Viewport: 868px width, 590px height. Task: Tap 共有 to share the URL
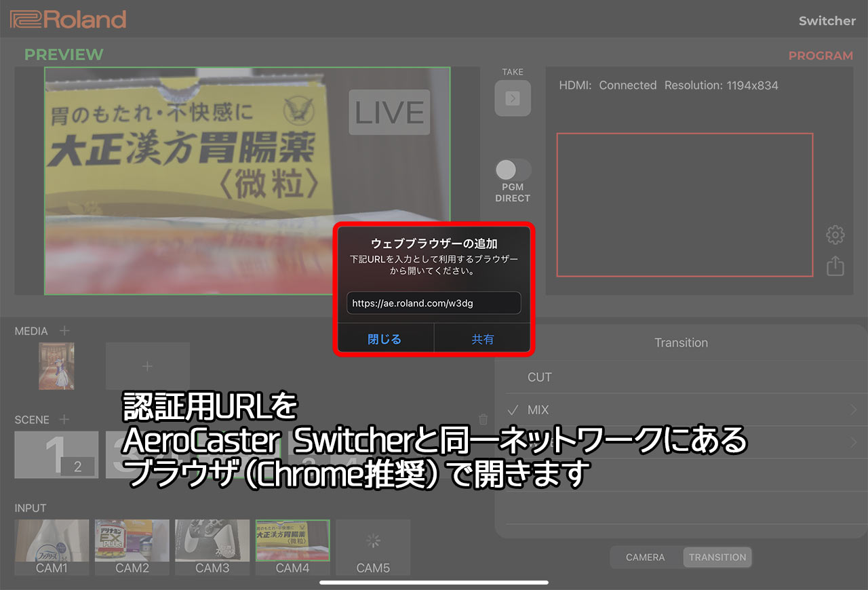tap(483, 339)
